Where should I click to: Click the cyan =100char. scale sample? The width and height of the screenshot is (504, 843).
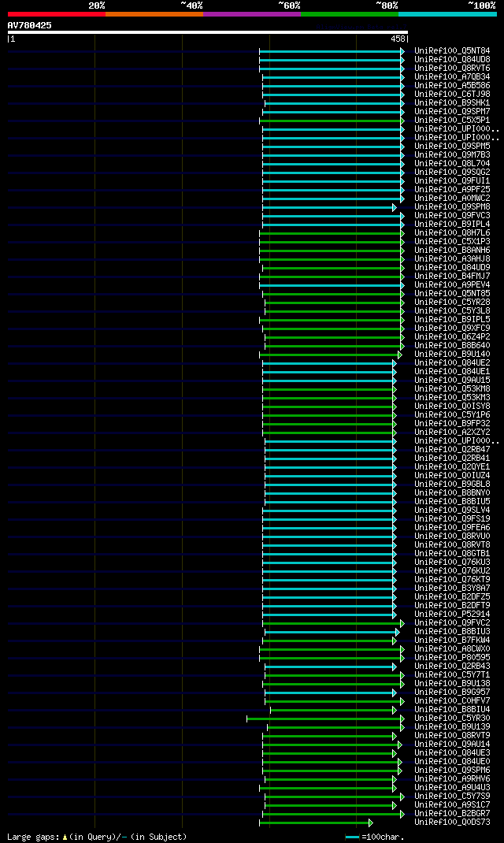tap(352, 837)
